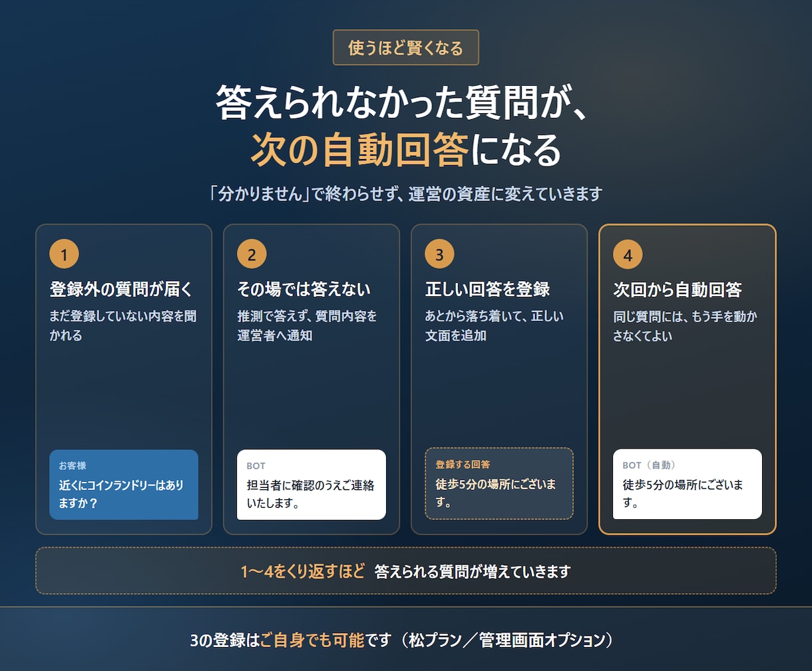
Task: Select the heading その場では答えない
Action: point(304,290)
